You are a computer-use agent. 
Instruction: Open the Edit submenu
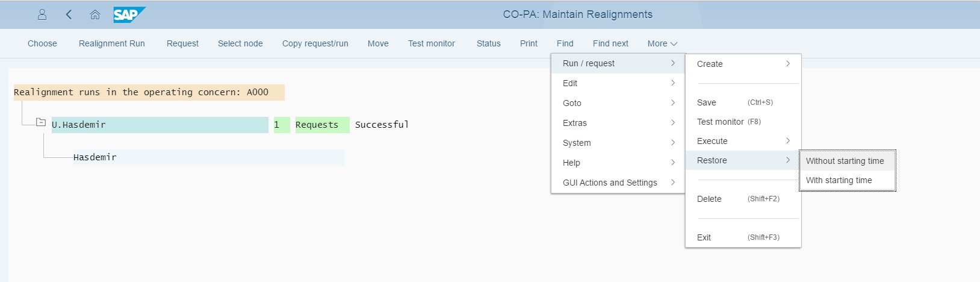click(618, 83)
